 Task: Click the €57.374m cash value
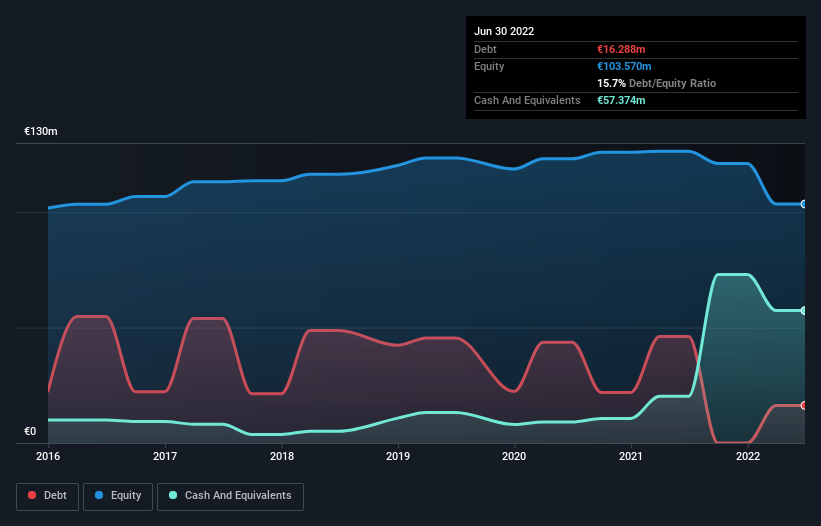pyautogui.click(x=621, y=100)
